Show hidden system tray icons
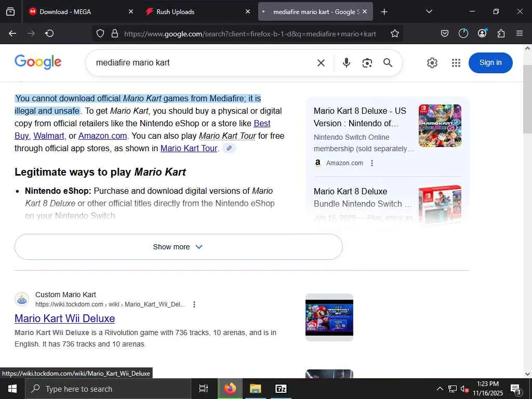Viewport: 532px width, 399px height. tap(440, 389)
